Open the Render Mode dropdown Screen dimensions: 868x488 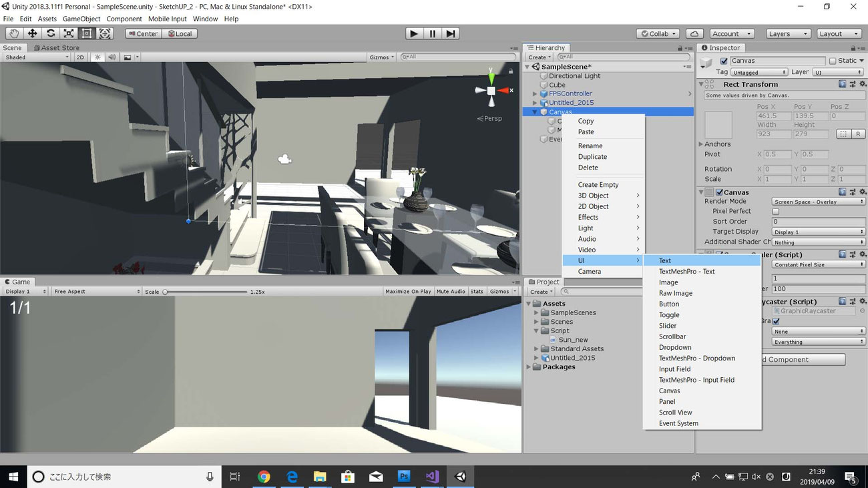[x=818, y=202]
